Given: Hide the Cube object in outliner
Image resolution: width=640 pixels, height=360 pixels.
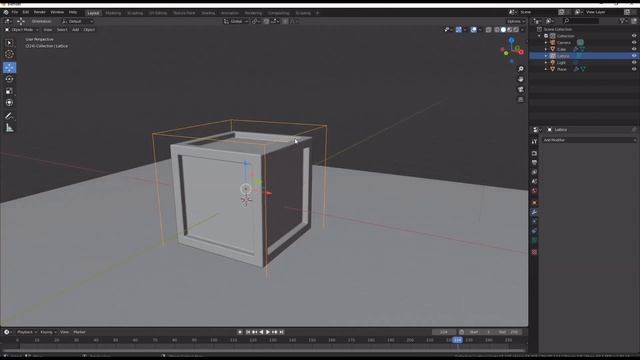Looking at the screenshot, I should coord(634,49).
